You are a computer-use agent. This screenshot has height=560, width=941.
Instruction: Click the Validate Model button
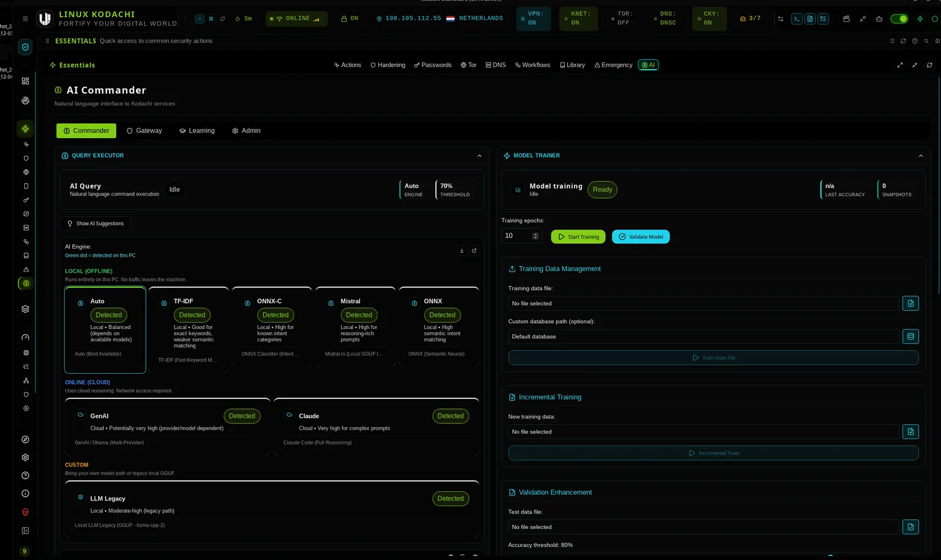tap(640, 237)
